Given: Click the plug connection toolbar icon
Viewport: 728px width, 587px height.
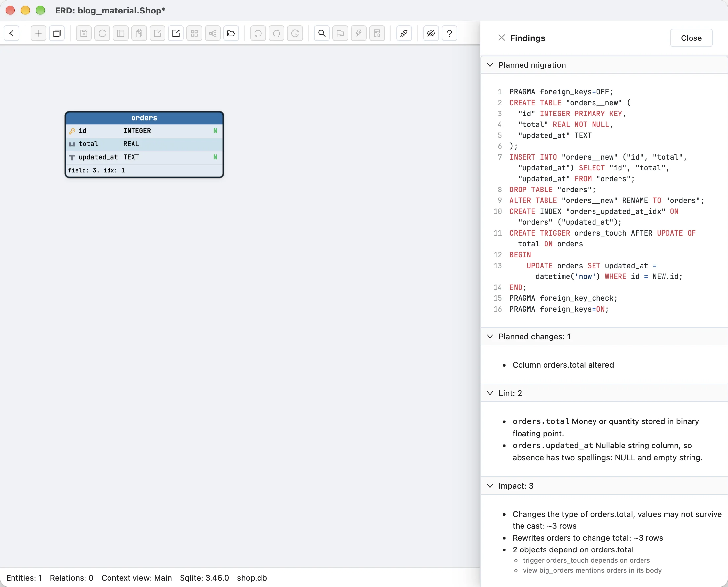Looking at the screenshot, I should (404, 33).
